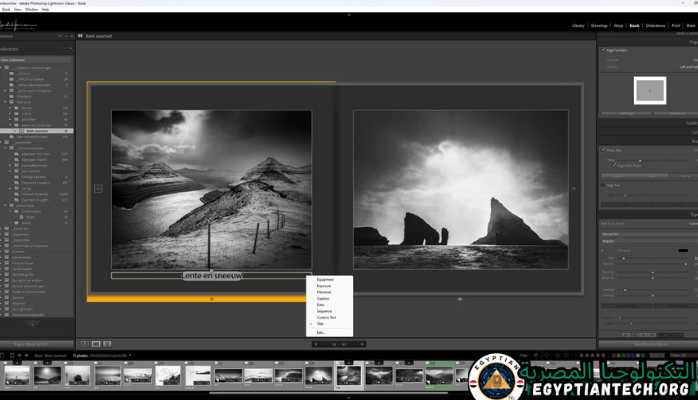698x400 pixels.
Task: Click the multi-page view icon below the book
Action: pos(85,343)
